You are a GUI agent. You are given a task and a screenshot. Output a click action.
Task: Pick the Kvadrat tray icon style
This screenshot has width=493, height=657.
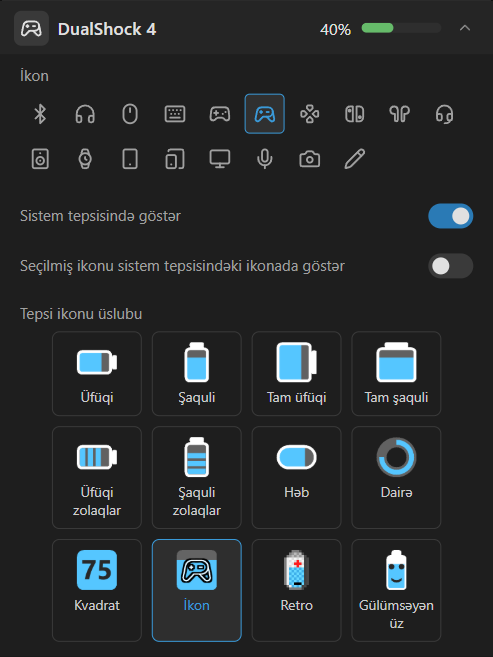coord(97,590)
